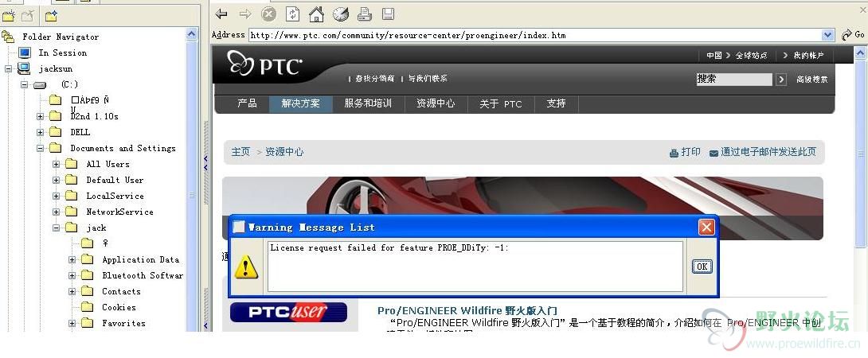Click Folder Navigator scroll up arrow
This screenshot has height=358, width=868.
pyautogui.click(x=192, y=33)
